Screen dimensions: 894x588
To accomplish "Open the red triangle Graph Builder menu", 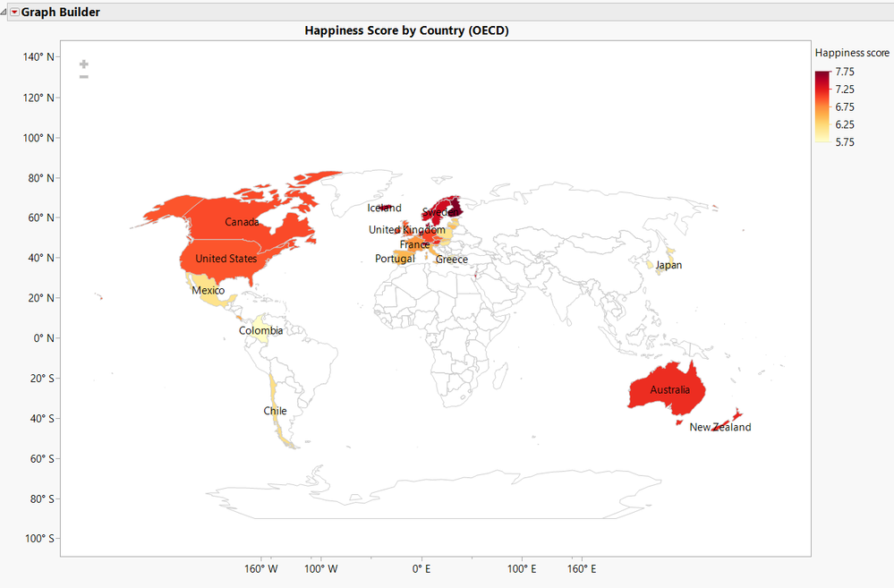I will click(x=15, y=12).
